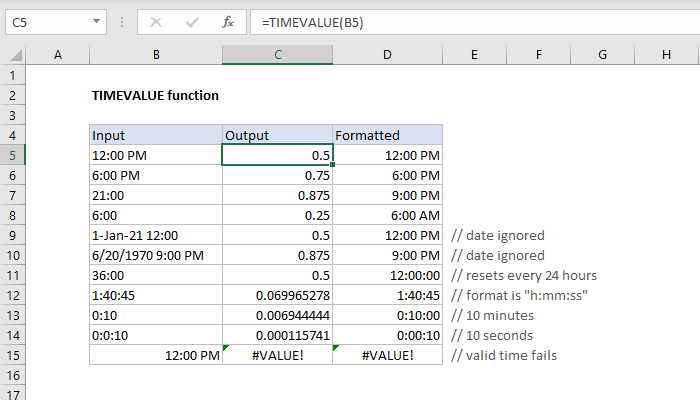Select input cell '1:40:45' in column B
Viewport: 700px width, 400px height.
[x=156, y=296]
